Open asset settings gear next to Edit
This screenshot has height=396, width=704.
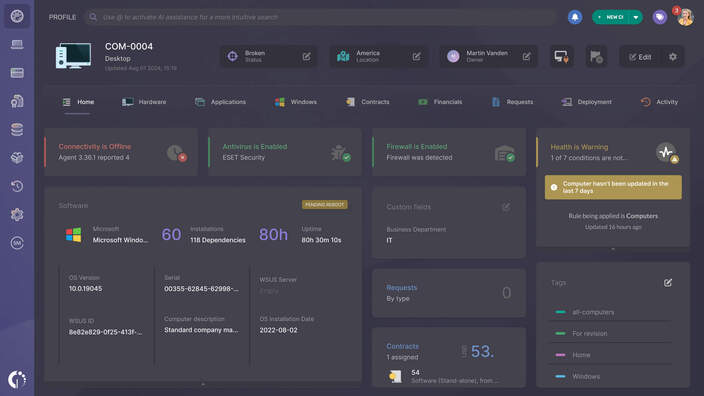coord(673,57)
